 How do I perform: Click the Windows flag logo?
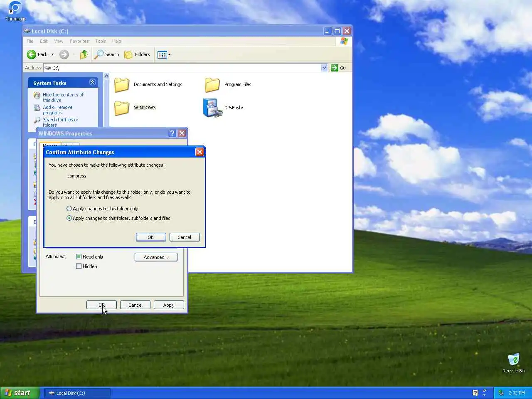click(344, 41)
